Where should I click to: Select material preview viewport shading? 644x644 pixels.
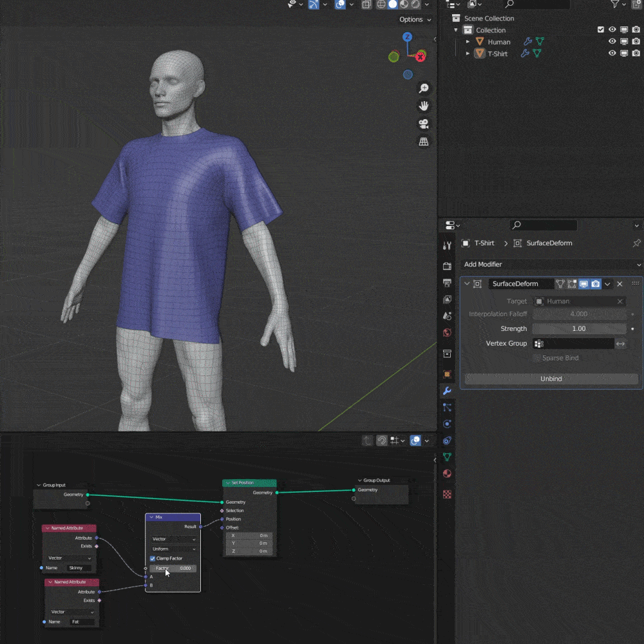tap(404, 4)
